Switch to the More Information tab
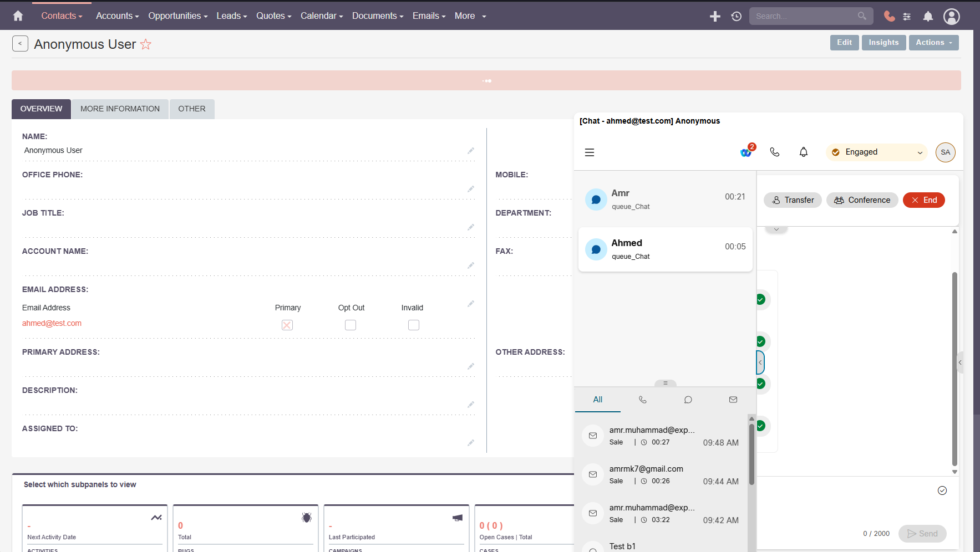This screenshot has width=980, height=552. [120, 109]
